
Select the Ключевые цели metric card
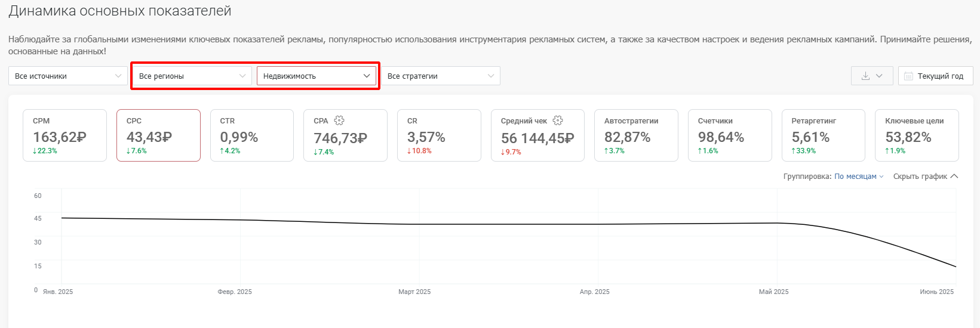(x=917, y=135)
